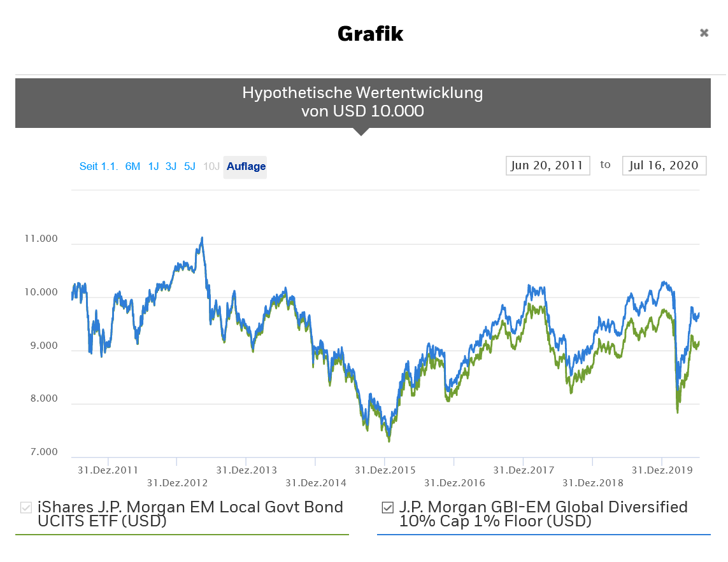Click the Hypothetische Wertentwicklung header banner
Image resolution: width=728 pixels, height=562 pixels.
pyautogui.click(x=362, y=102)
